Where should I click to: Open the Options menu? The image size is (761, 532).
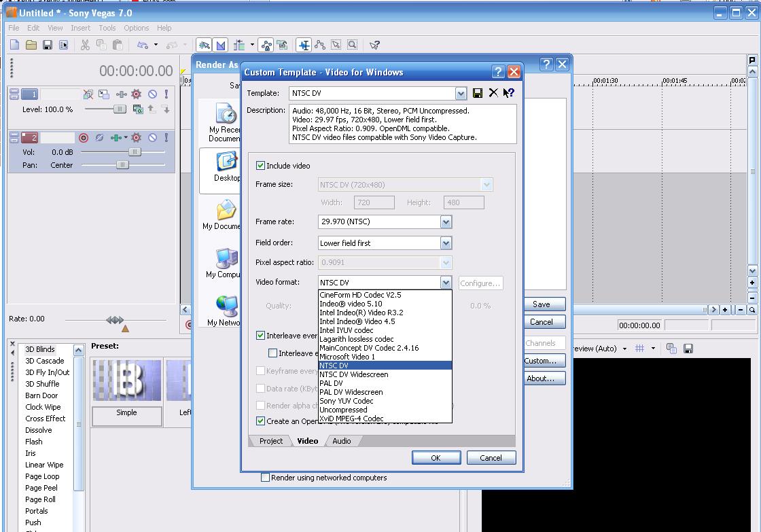(x=137, y=28)
